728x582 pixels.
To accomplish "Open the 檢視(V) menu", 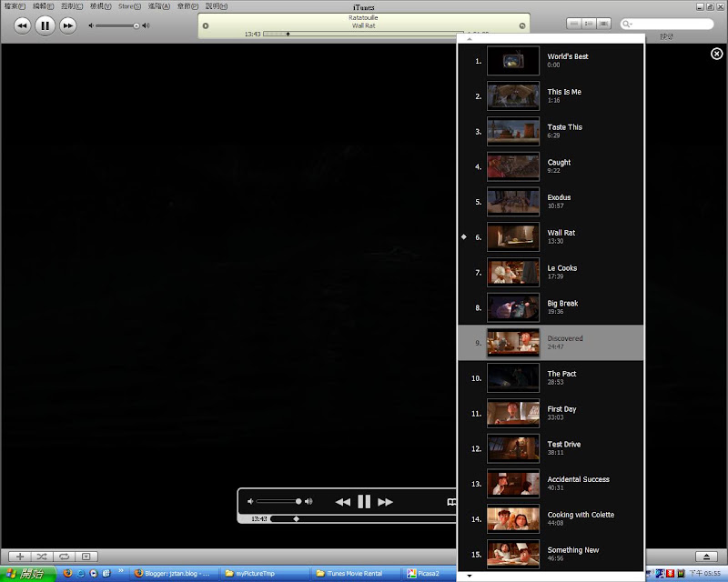I will [101, 6].
